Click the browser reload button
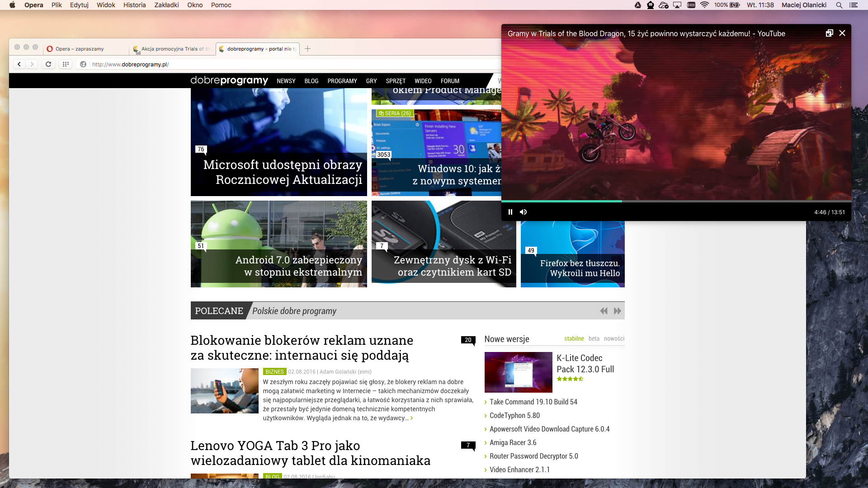Screen dimensions: 868x488 point(48,64)
